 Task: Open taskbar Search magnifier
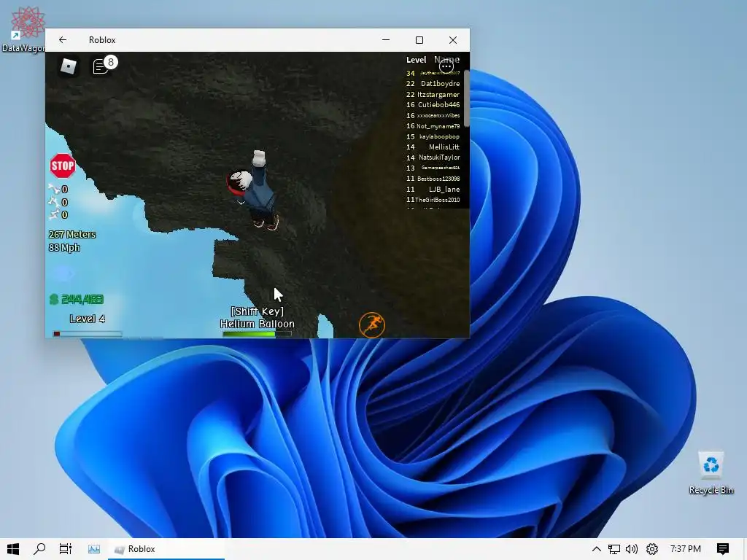[39, 548]
